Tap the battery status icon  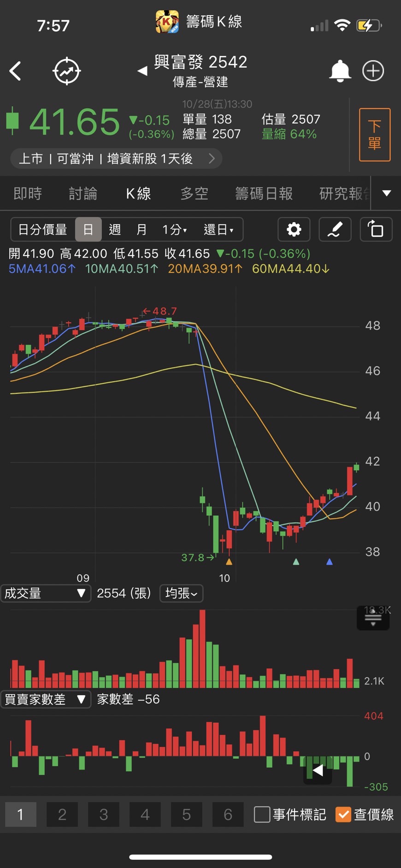[369, 25]
